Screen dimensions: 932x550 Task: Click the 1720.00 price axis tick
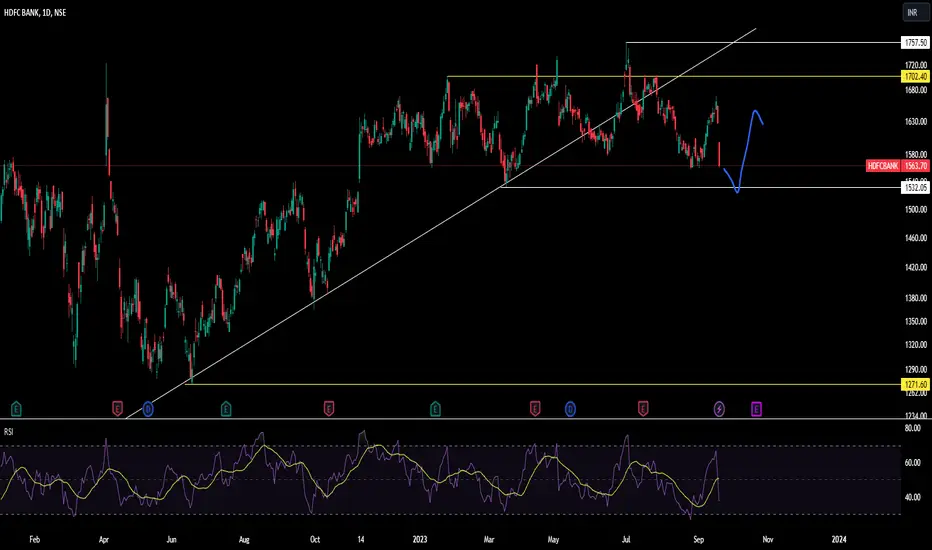pos(916,65)
